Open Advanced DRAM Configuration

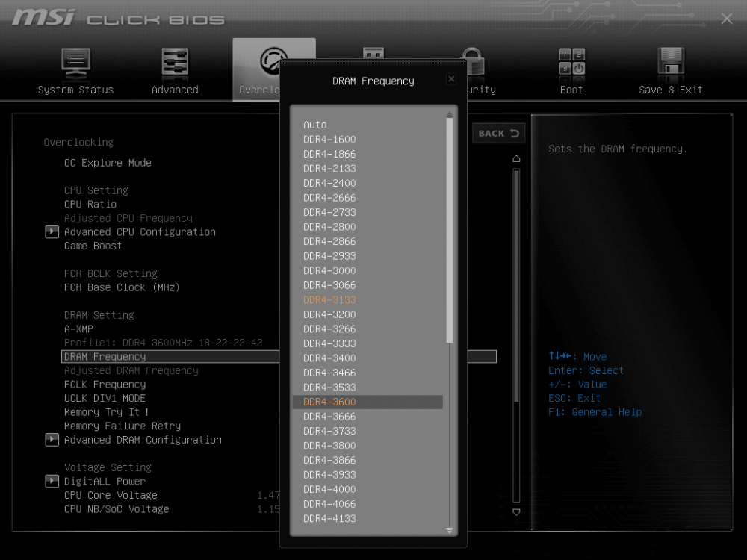tap(143, 440)
